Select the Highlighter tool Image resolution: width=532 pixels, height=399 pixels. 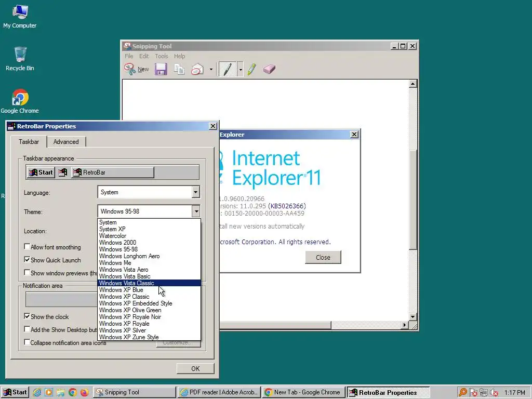pos(252,69)
